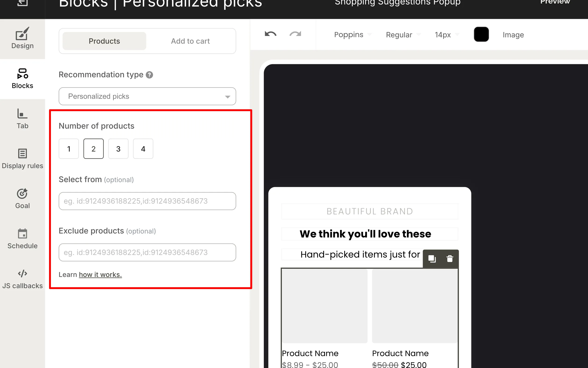Click the first Product Name label
The height and width of the screenshot is (368, 588).
coord(310,353)
